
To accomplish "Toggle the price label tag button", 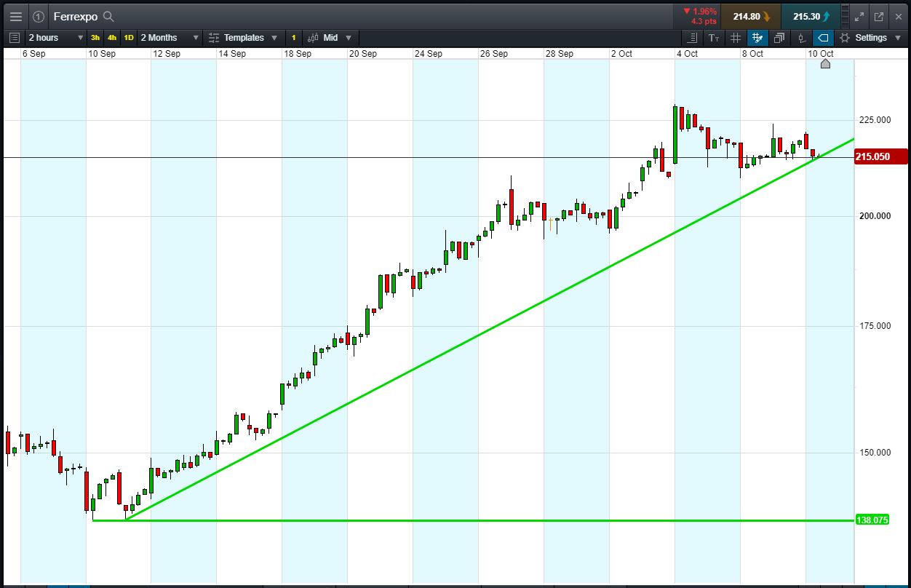I will pos(823,38).
